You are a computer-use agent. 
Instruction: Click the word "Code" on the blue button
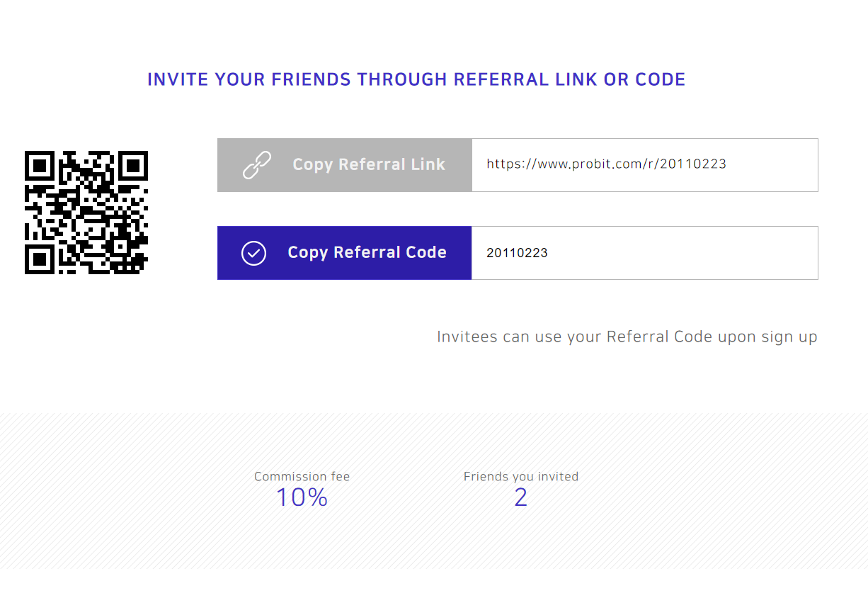click(x=427, y=252)
